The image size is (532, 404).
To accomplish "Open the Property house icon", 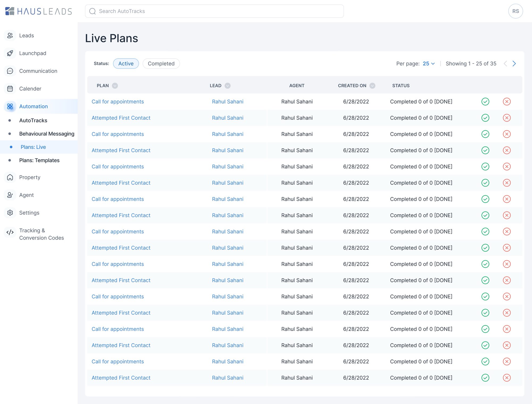I will [x=10, y=177].
